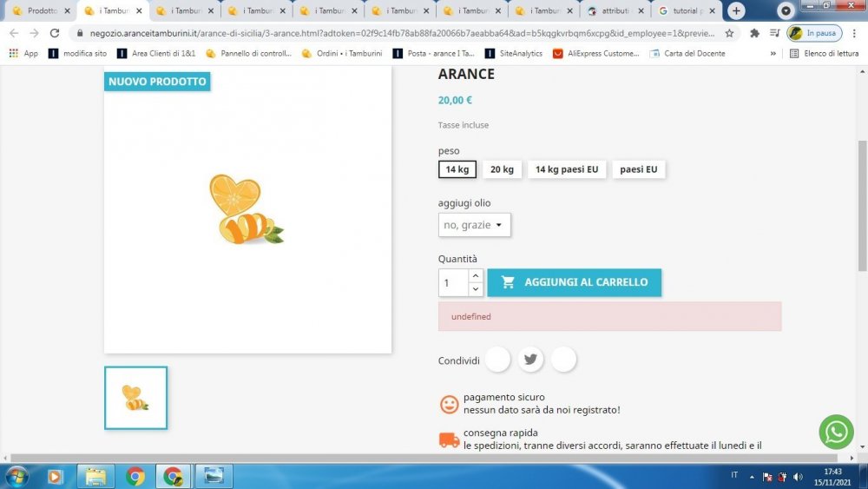Select the 'paesi EU' weight option
Image resolution: width=868 pixels, height=489 pixels.
coord(639,169)
